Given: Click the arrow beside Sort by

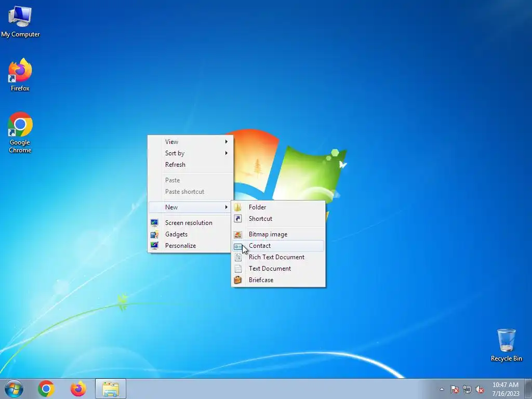Looking at the screenshot, I should tap(227, 153).
